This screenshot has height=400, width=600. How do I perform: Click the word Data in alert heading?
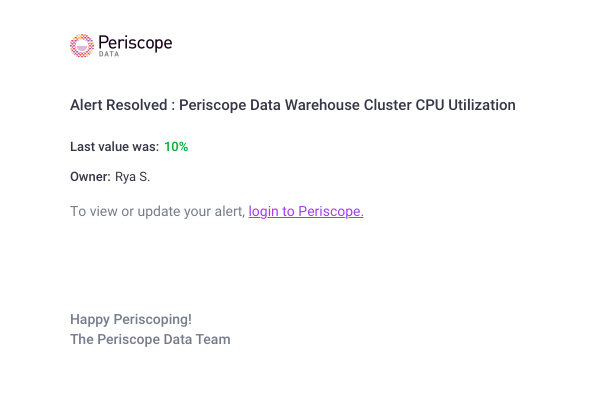pyautogui.click(x=265, y=105)
